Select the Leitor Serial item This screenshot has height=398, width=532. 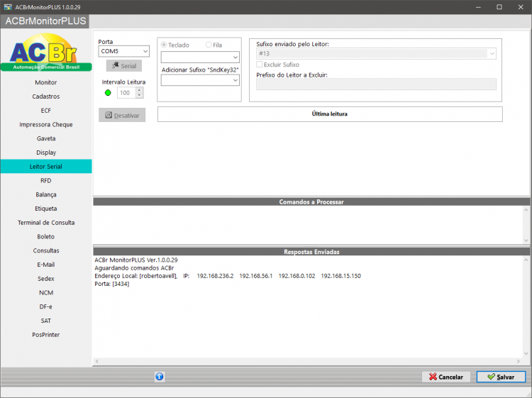46,167
